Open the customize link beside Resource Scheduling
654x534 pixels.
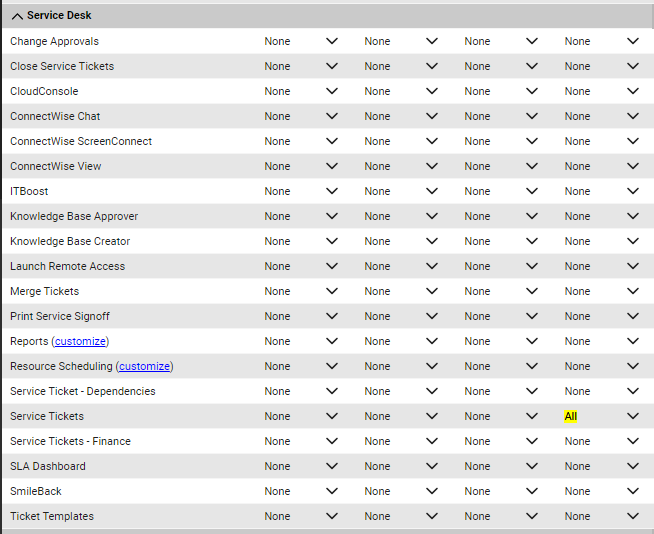click(144, 366)
